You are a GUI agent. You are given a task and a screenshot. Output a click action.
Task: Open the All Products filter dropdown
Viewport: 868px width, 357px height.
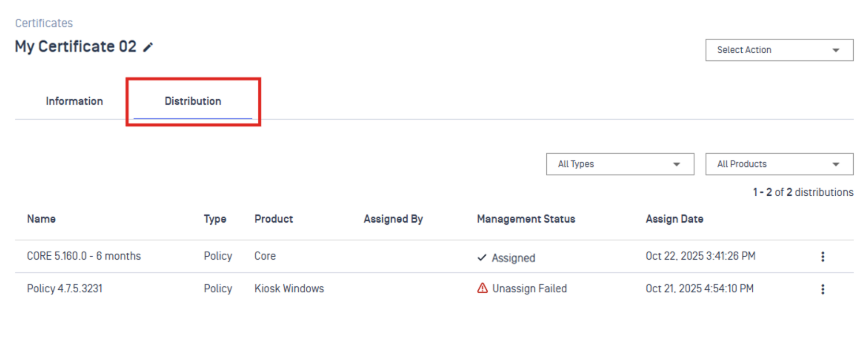pyautogui.click(x=779, y=164)
